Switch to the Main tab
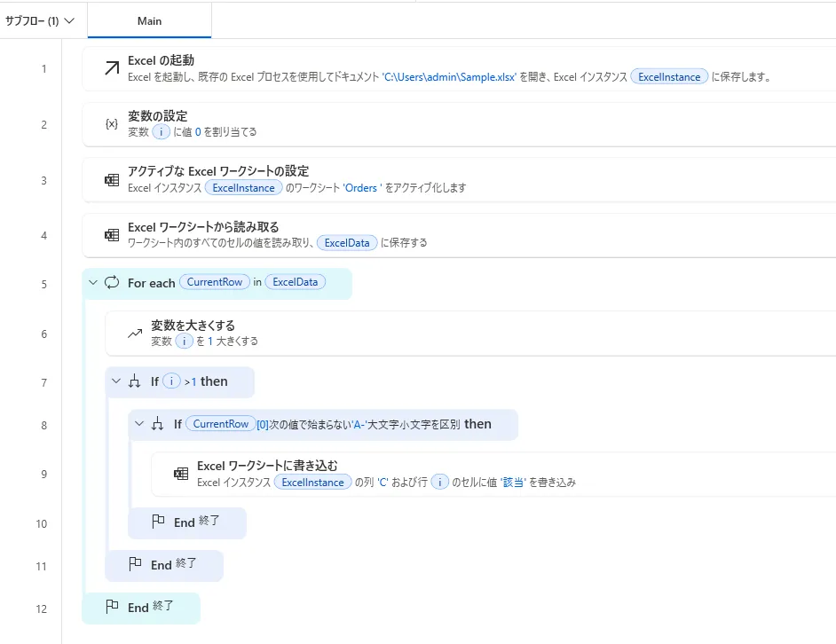The width and height of the screenshot is (836, 644). tap(149, 20)
